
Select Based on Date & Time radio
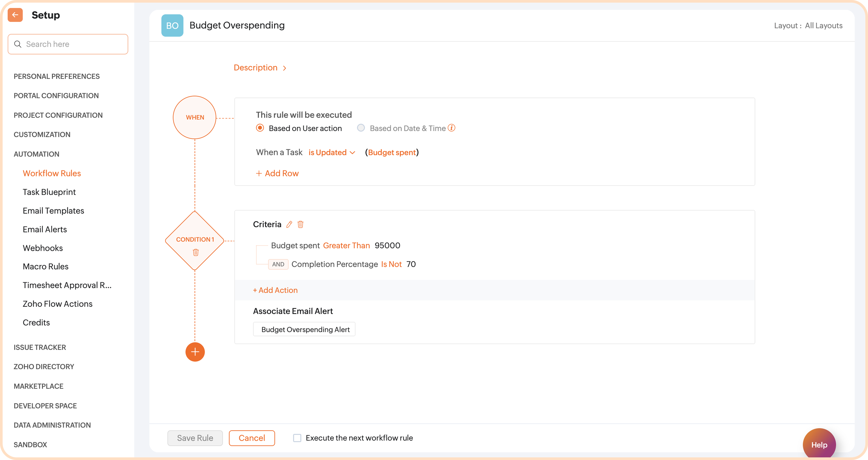pos(361,128)
